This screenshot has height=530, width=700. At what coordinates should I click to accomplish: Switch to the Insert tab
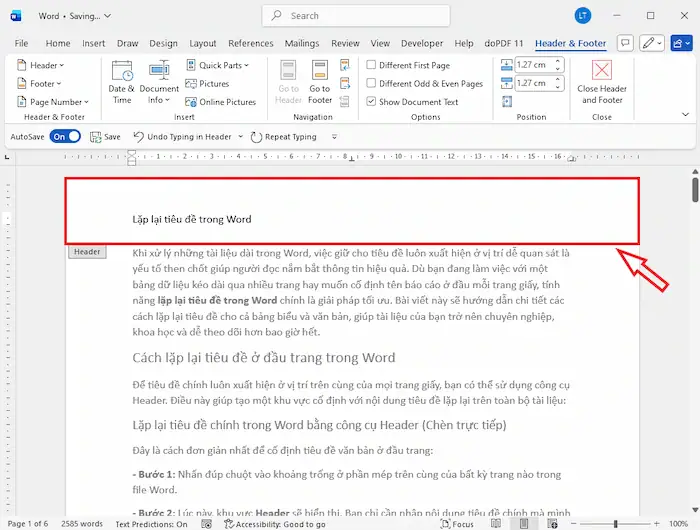click(94, 44)
